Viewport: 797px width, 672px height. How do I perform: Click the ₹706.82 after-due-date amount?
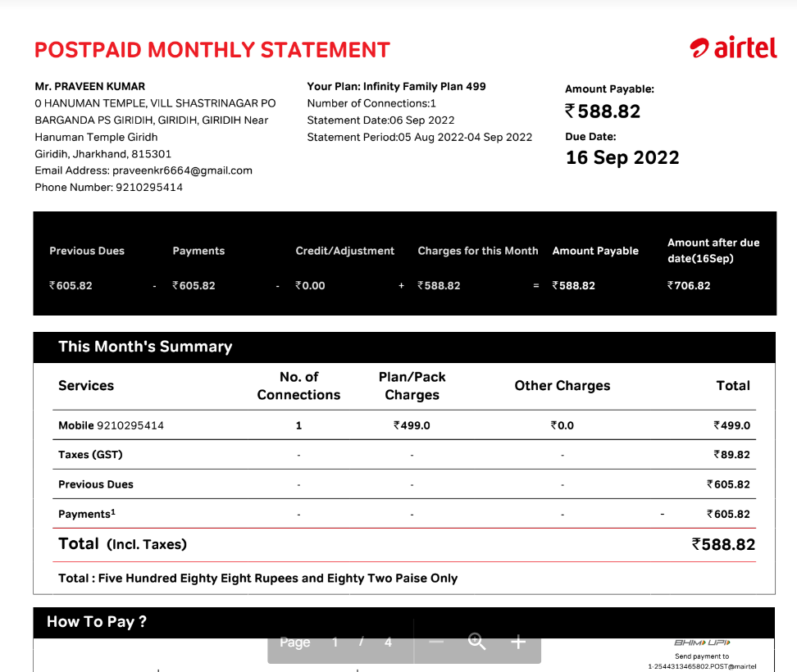(689, 285)
